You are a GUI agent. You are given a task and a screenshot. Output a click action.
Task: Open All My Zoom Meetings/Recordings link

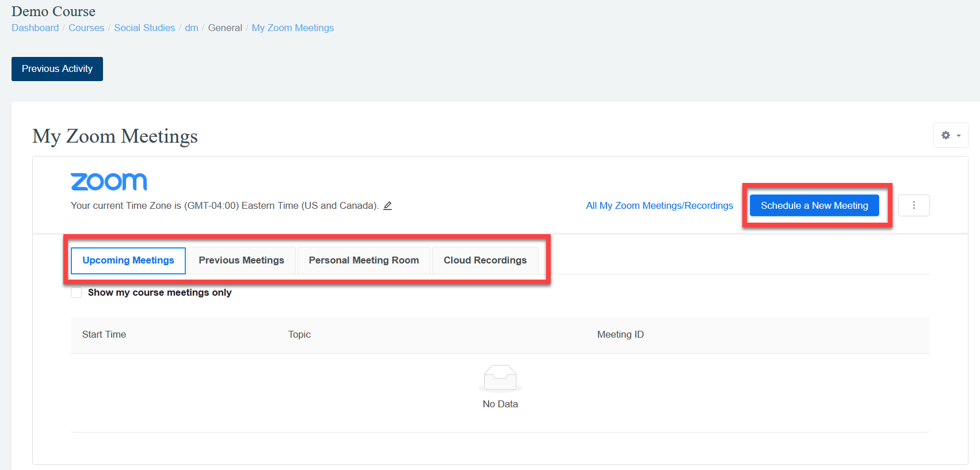[659, 206]
